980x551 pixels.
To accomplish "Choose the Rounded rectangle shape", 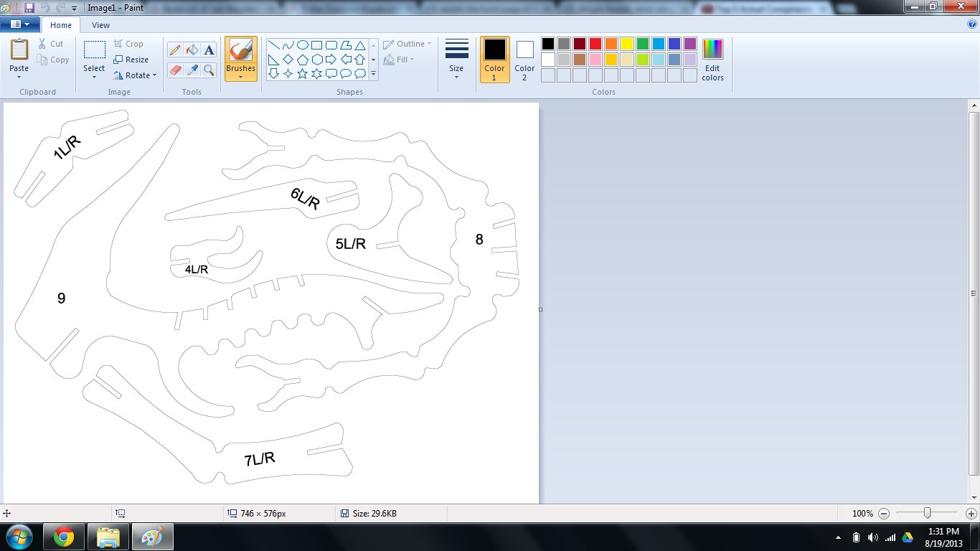I will (x=331, y=44).
